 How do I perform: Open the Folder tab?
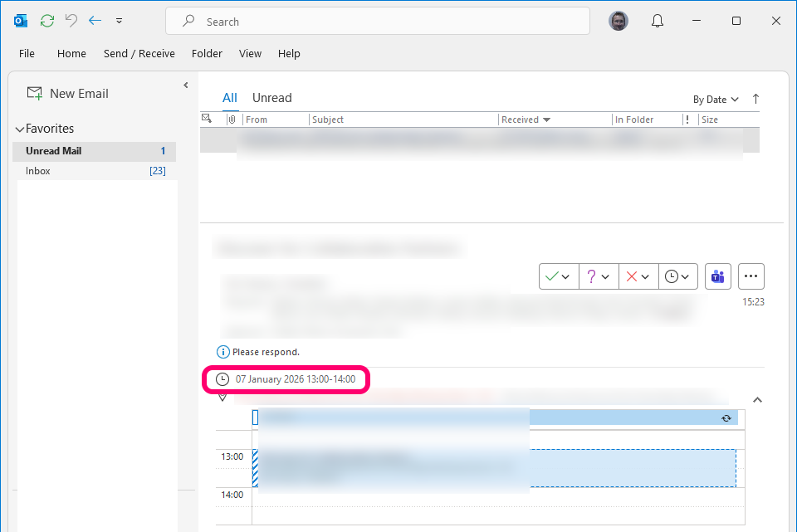click(207, 53)
